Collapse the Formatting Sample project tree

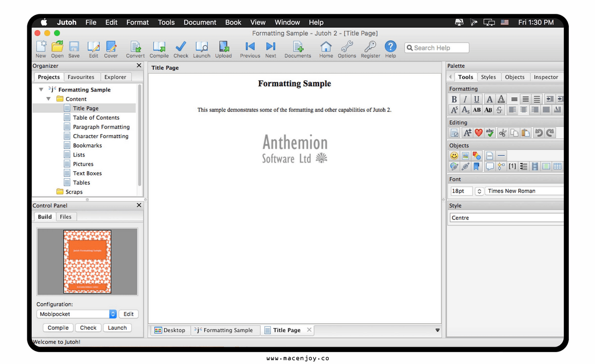pyautogui.click(x=41, y=90)
